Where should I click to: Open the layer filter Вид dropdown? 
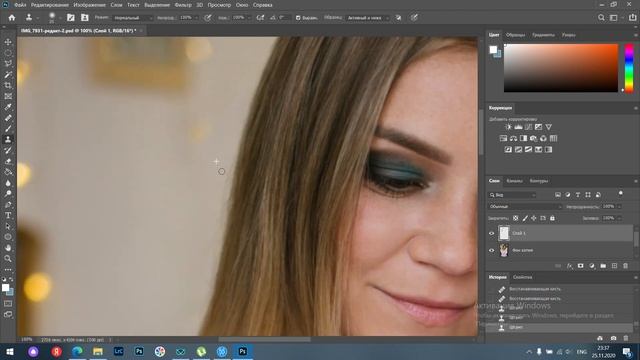[x=512, y=195]
